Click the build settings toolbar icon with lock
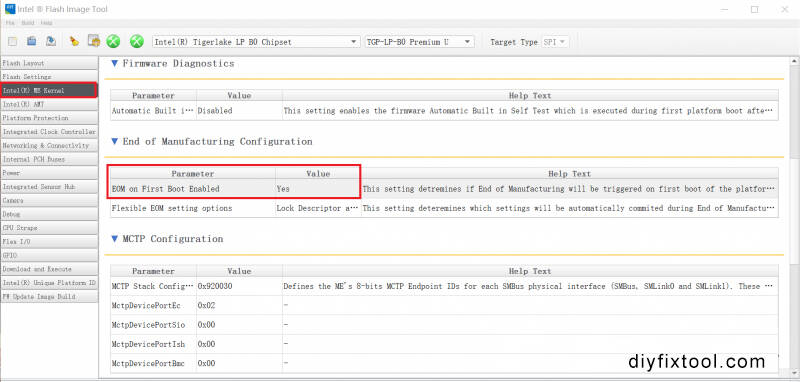Viewport: 800px width, 382px height. click(x=93, y=41)
